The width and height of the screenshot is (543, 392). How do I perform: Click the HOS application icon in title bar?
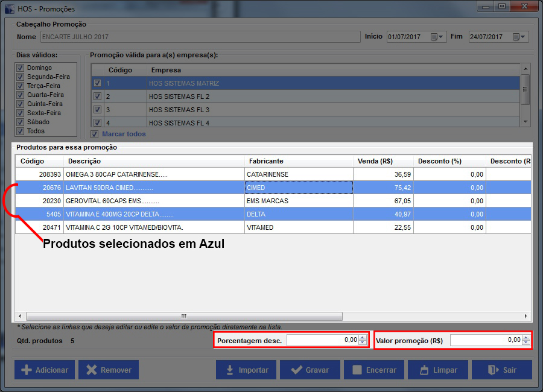[10, 8]
